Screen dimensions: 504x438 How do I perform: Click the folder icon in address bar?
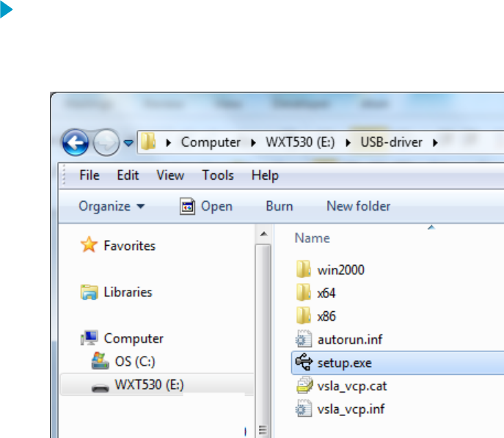coord(148,142)
